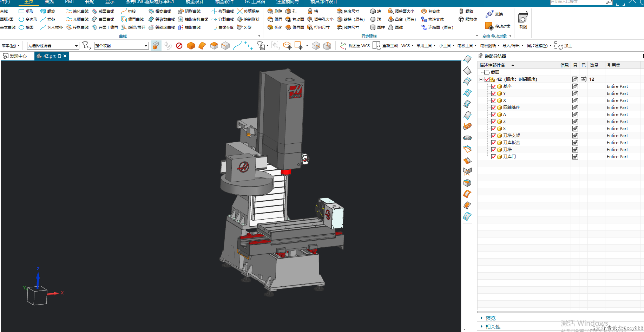Uncheck the Y component checkbox
The image size is (644, 332).
[x=494, y=93]
